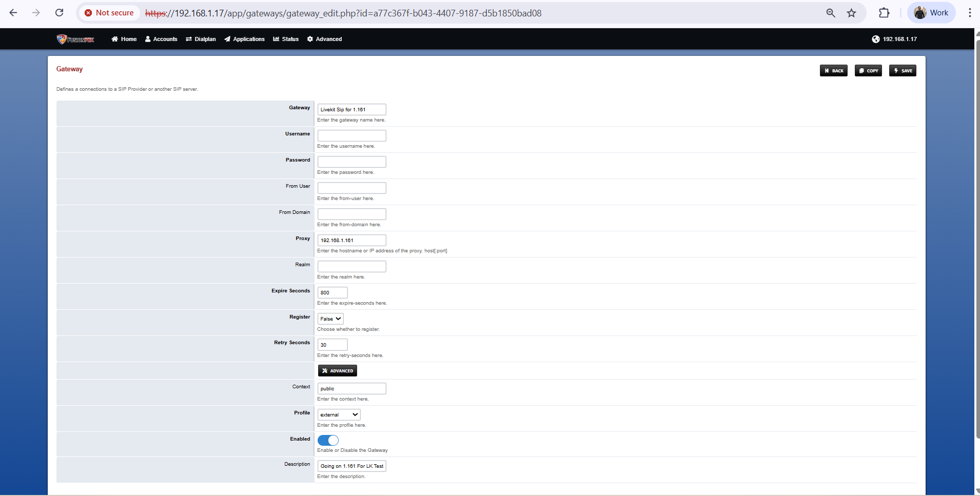Click the Copy gateway button
The image size is (980, 496).
point(868,71)
